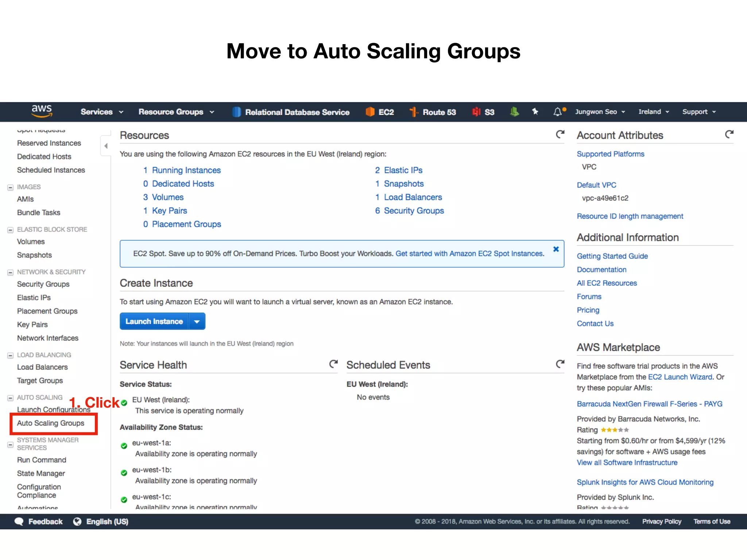747x560 pixels.
Task: Collapse the AUTO SCALING section
Action: coord(11,398)
